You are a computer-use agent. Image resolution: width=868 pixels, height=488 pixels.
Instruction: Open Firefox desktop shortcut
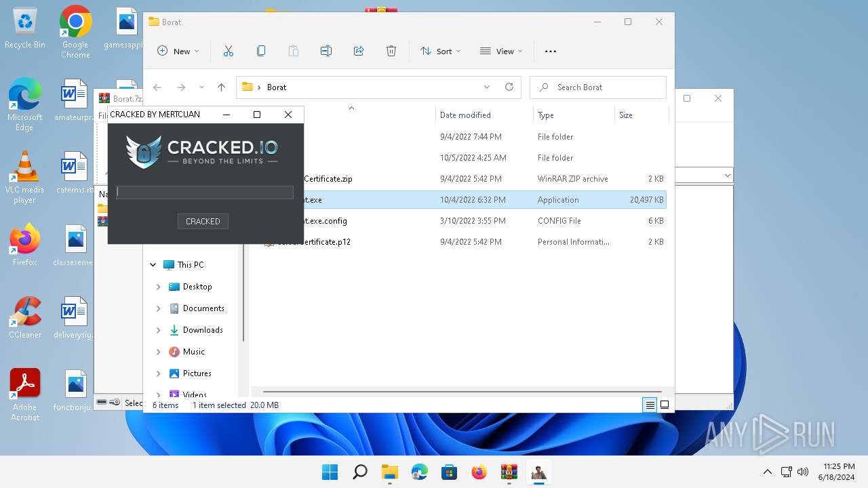25,245
